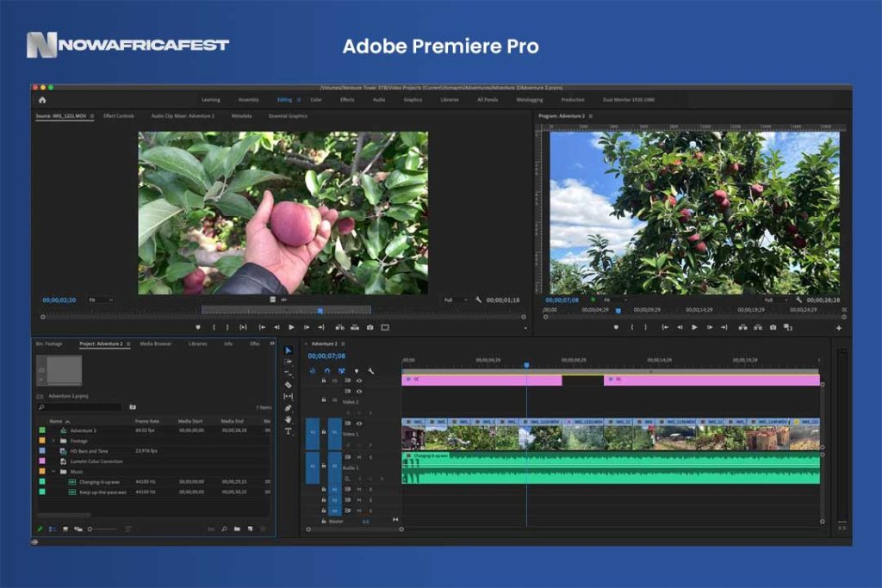Open Source monitor settings wrench
The width and height of the screenshot is (882, 588).
point(478,300)
